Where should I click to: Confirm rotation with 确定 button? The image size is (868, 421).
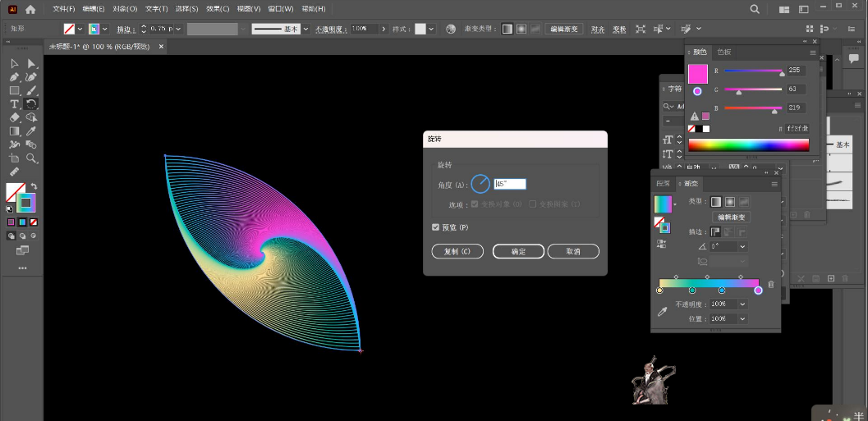tap(518, 252)
